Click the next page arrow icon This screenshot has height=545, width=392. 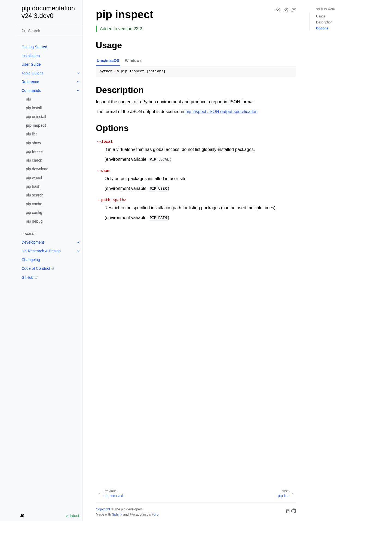[292, 493]
